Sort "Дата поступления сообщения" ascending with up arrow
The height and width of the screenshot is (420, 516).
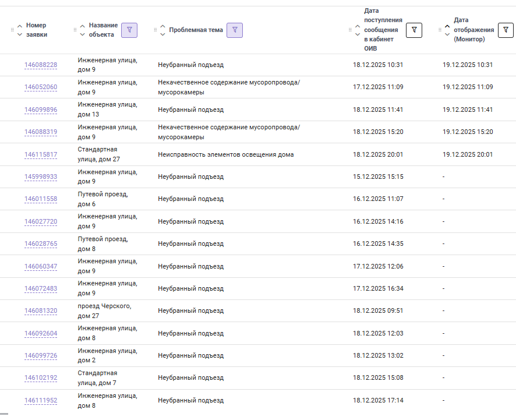coord(357,26)
